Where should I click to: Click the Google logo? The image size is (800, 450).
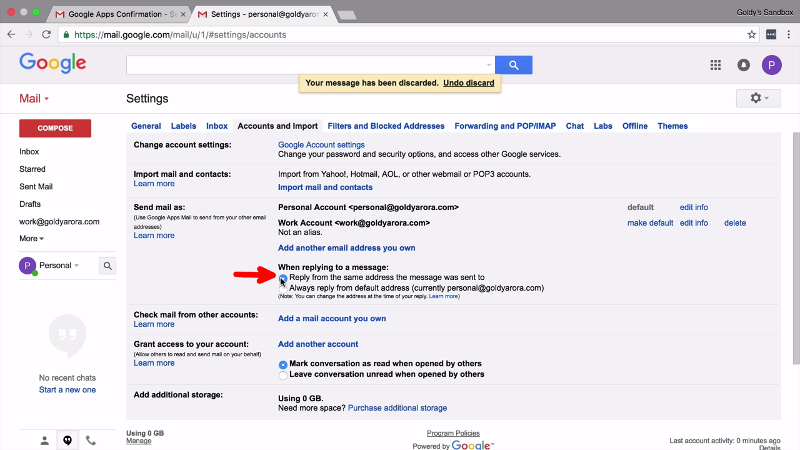(x=53, y=63)
